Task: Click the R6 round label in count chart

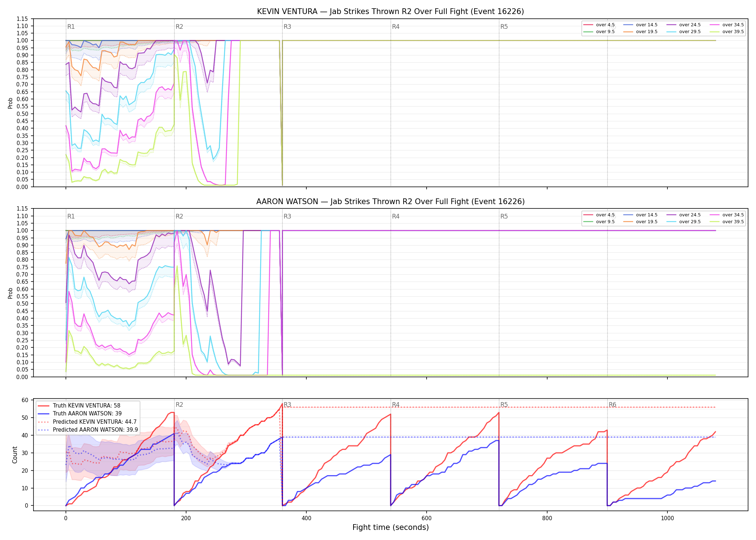Action: 612,405
